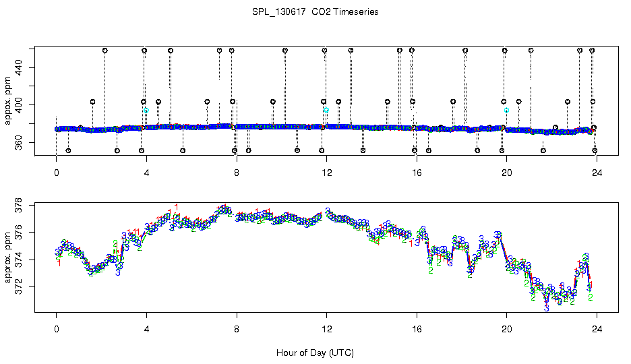
Task: Click the bottom plot's approx. ppm y-axis label
Action: pyautogui.click(x=7, y=257)
